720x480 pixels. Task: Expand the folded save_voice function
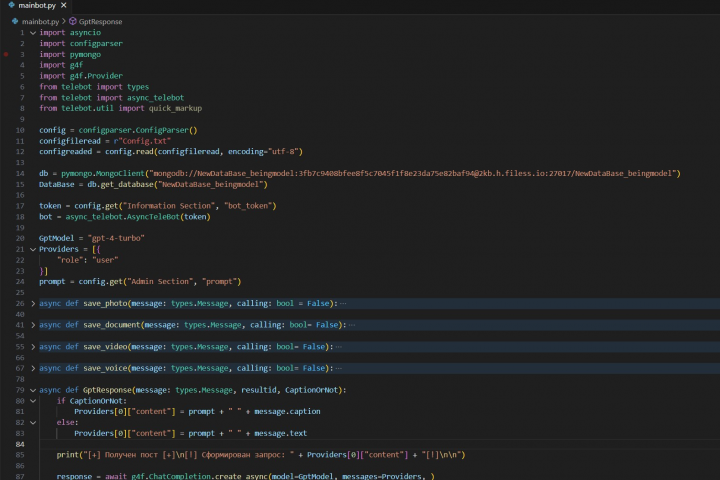[33, 368]
